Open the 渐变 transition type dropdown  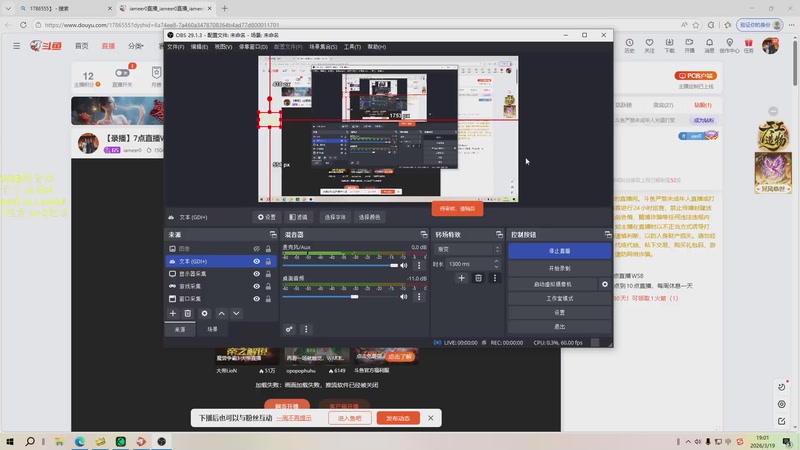[468, 249]
